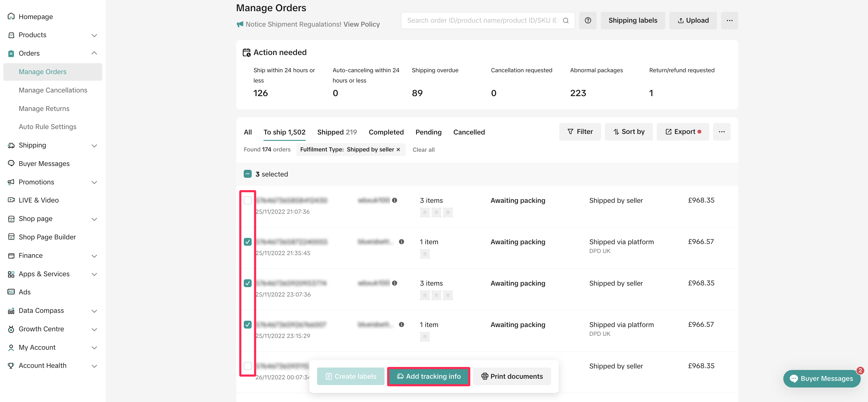Open the Sort by options
The width and height of the screenshot is (868, 402).
(x=628, y=132)
